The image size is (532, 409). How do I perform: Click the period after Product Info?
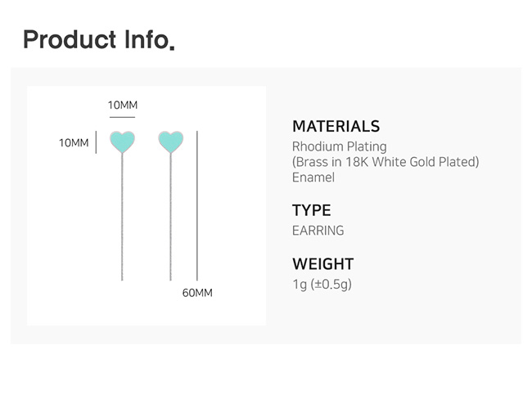coord(171,47)
